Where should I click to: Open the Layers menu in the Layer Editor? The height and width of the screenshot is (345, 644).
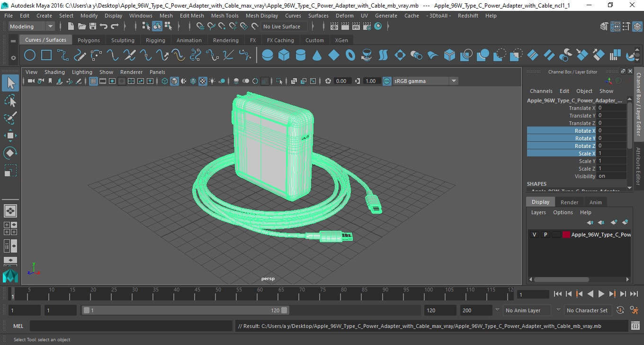[538, 212]
